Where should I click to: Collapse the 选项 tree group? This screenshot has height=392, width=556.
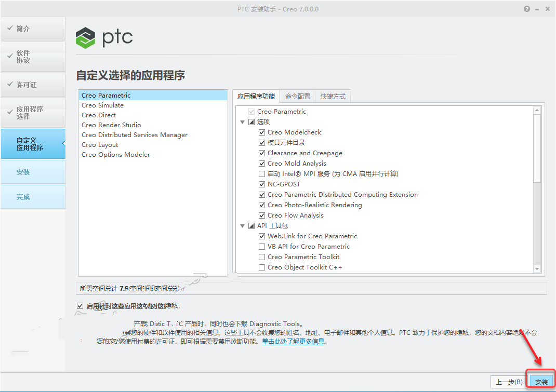pos(242,122)
